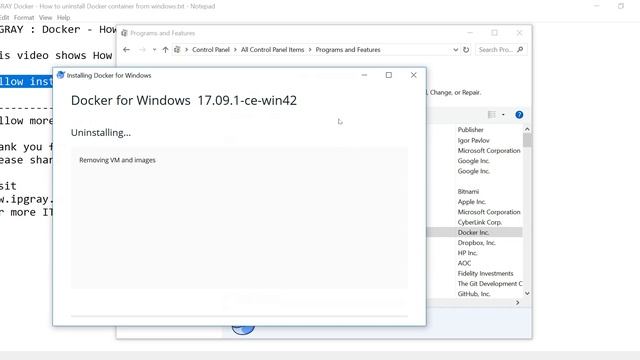Viewport: 640px width, 360px height.
Task: Close the Programs and Features window
Action: (519, 33)
